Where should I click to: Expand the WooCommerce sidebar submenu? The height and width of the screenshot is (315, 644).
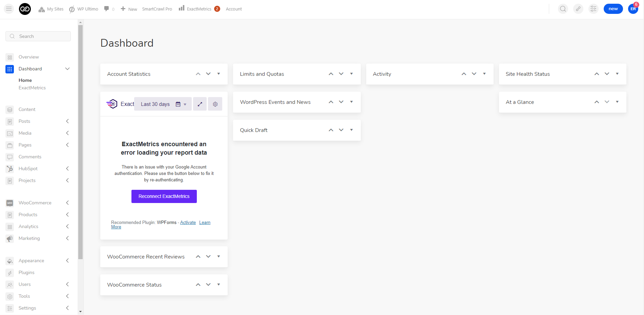[x=67, y=203]
